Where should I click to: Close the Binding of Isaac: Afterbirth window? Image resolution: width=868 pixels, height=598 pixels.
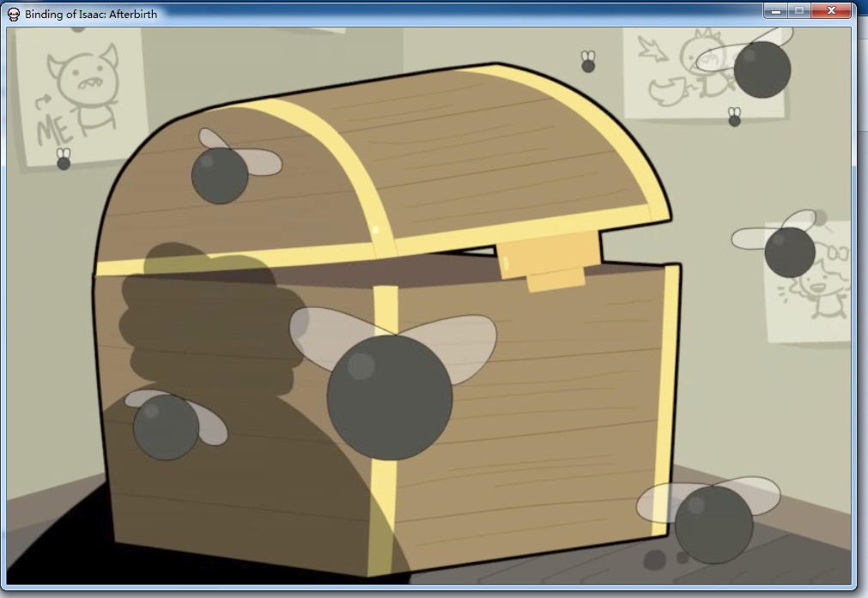[831, 10]
